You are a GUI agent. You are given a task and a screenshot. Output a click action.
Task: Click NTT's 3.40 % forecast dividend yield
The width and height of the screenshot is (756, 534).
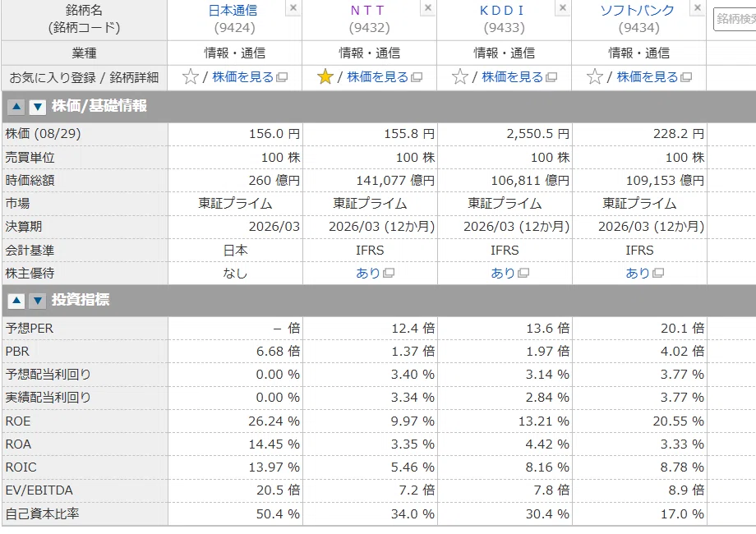click(x=413, y=375)
